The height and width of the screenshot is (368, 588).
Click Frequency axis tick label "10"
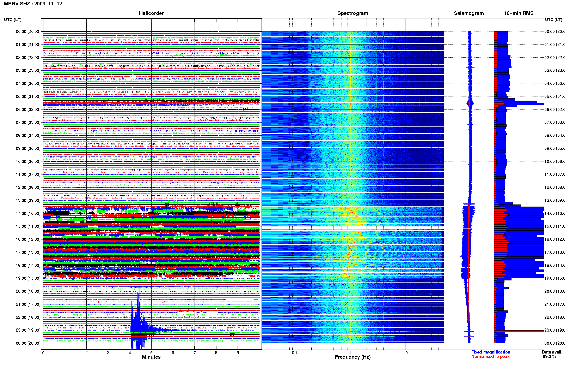click(x=405, y=353)
